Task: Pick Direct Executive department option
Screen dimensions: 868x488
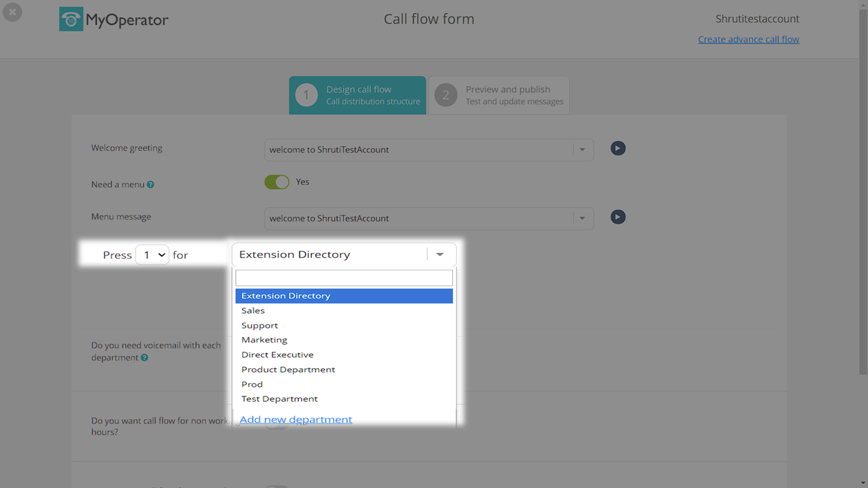Action: click(277, 354)
